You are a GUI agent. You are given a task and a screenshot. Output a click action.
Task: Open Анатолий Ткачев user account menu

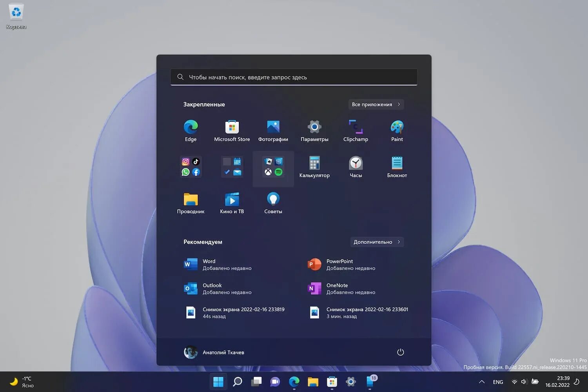tap(214, 352)
